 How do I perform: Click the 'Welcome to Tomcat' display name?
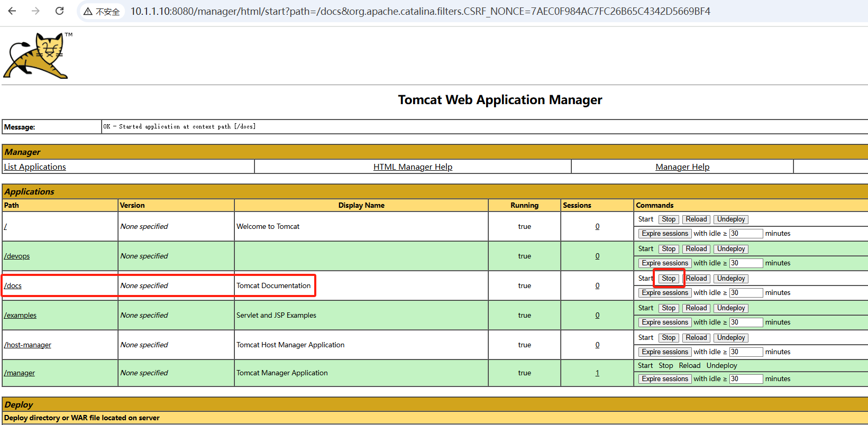[x=268, y=226]
